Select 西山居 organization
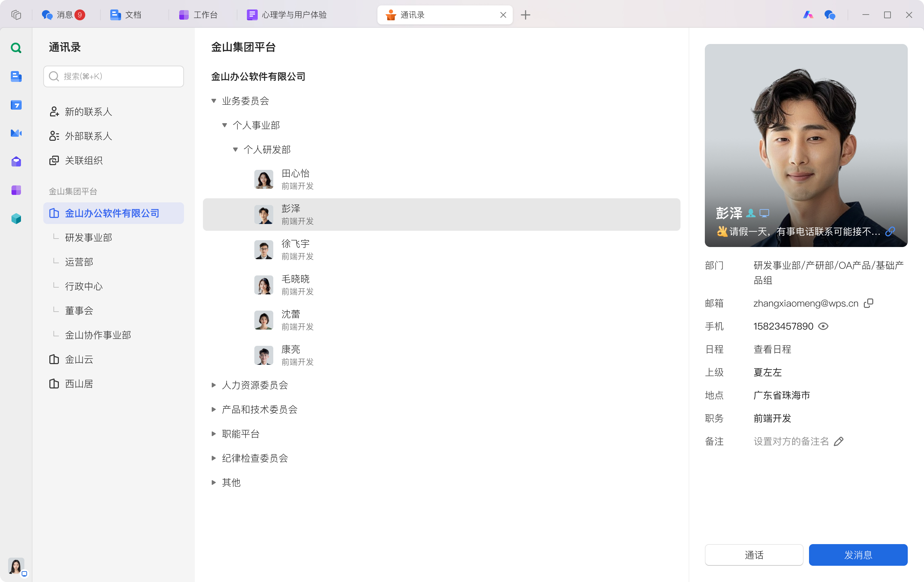This screenshot has height=582, width=924. [x=113, y=384]
